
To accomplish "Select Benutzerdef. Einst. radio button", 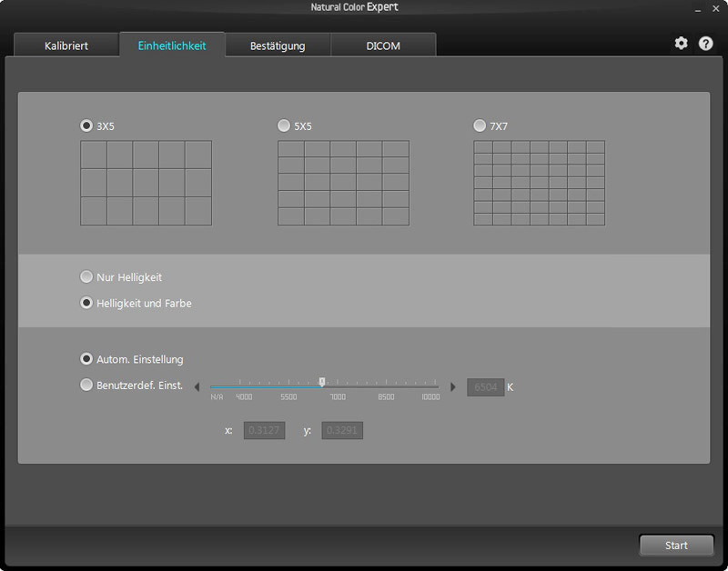I will (86, 385).
